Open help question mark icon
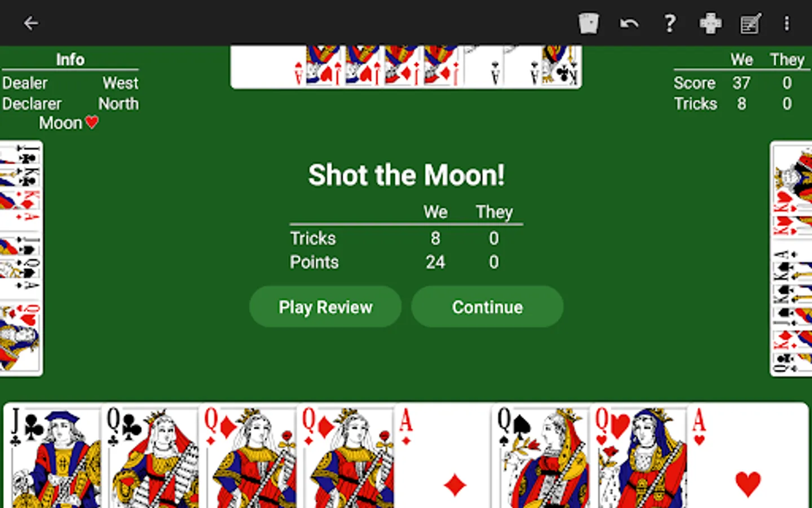812x508 pixels. (669, 23)
